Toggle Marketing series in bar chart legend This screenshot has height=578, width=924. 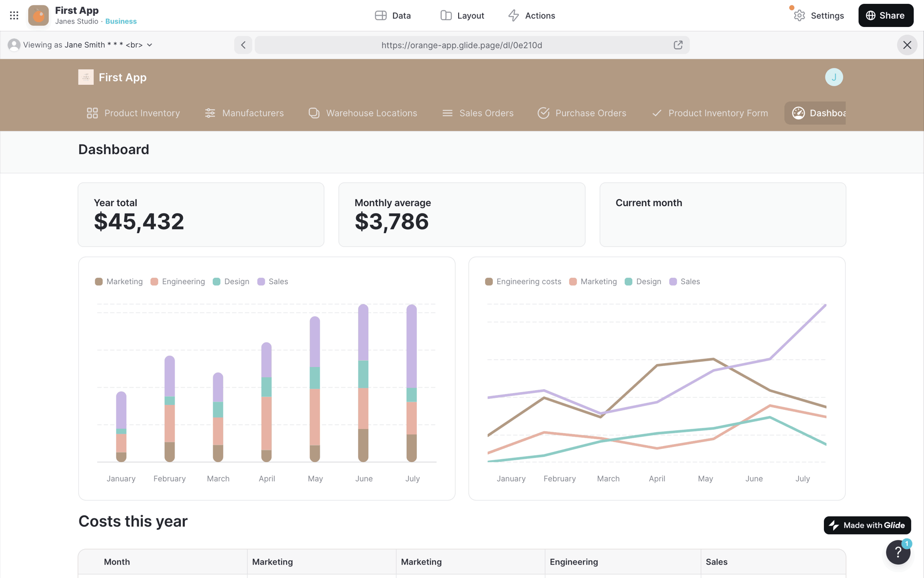pos(119,281)
